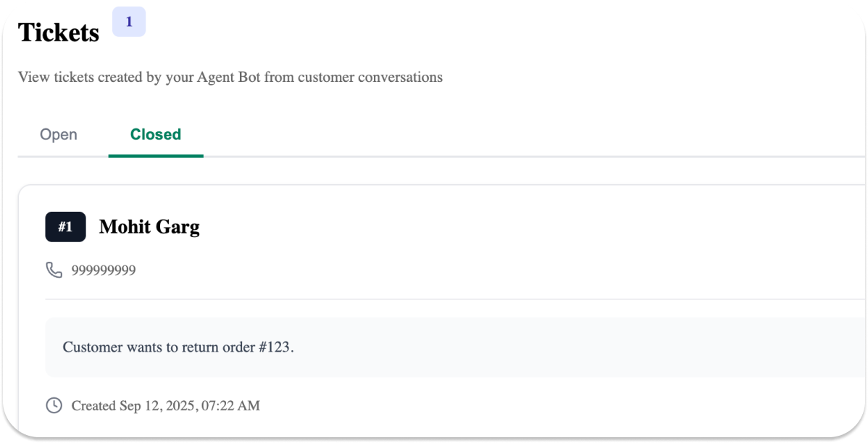868x443 pixels.
Task: Switch to the Open tab
Action: (x=58, y=134)
